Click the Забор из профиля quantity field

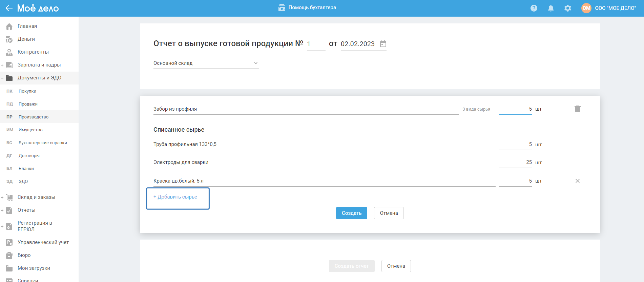(515, 109)
